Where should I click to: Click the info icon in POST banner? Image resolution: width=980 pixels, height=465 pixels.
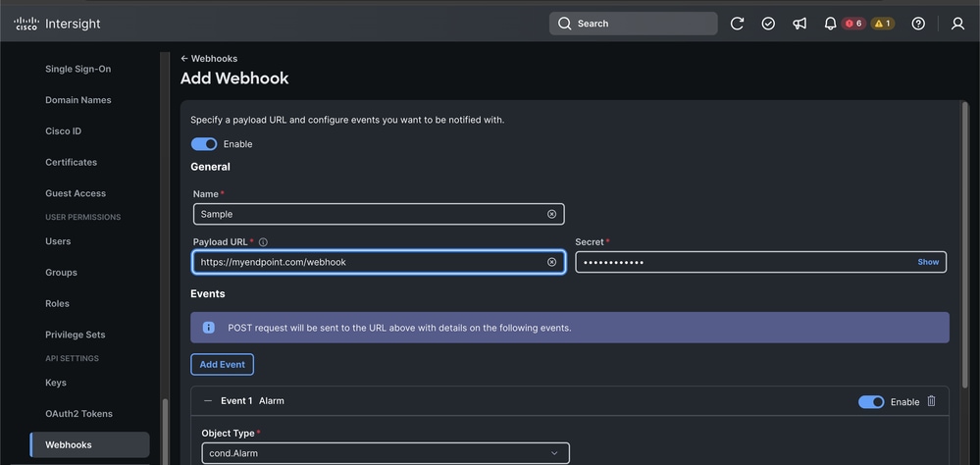[x=209, y=328]
